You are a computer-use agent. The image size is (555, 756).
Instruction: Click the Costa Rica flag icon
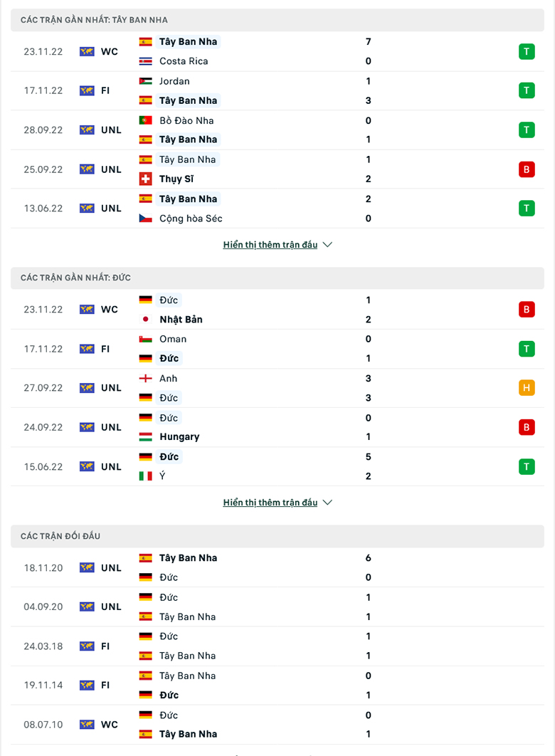tap(145, 61)
